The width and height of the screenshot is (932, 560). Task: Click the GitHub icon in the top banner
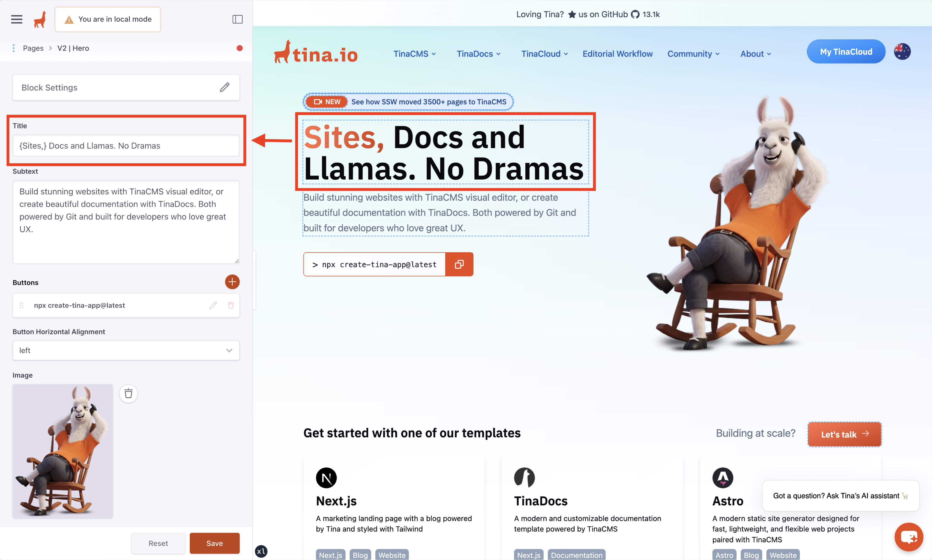pos(636,14)
